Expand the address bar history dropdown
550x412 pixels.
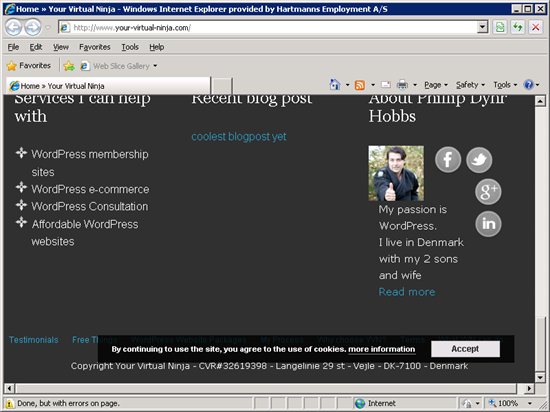click(483, 27)
